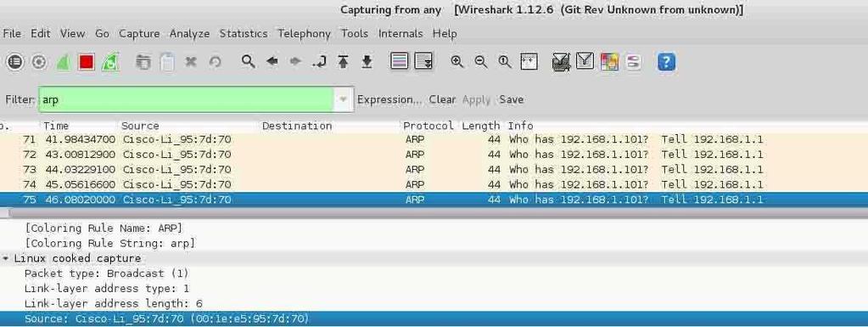The width and height of the screenshot is (868, 327).
Task: Open the Capture menu
Action: (139, 34)
